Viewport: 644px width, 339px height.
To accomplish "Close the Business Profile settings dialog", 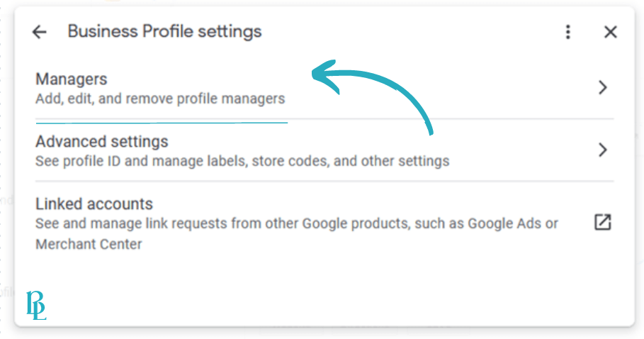I will coord(610,32).
